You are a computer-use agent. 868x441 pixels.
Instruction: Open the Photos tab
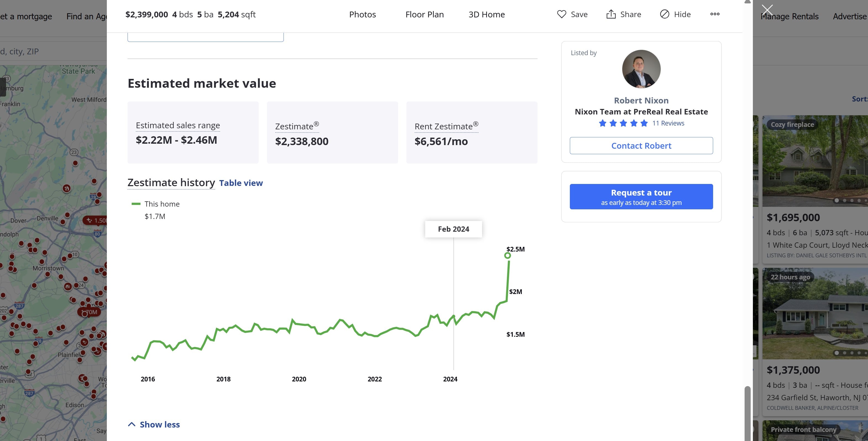coord(362,14)
